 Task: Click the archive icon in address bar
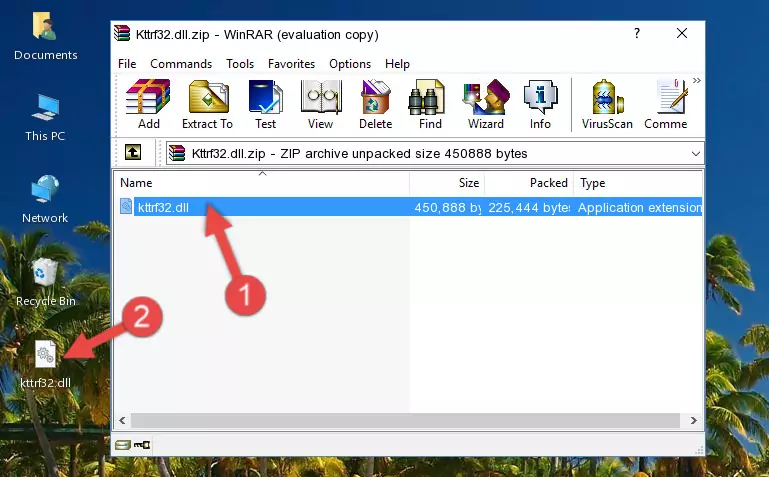pos(177,153)
